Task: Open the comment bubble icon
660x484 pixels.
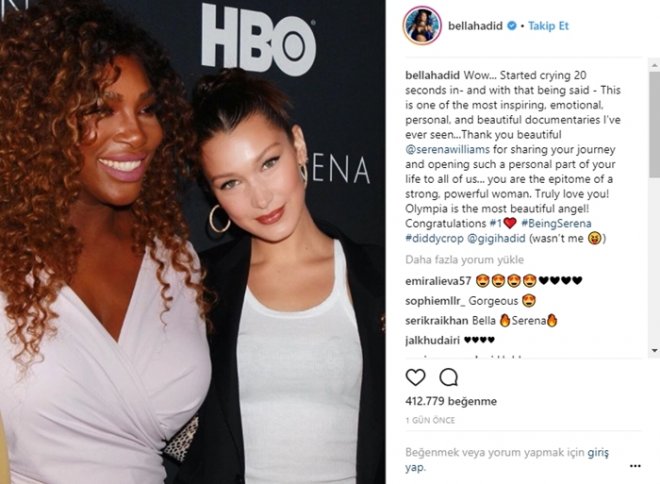Action: (448, 377)
